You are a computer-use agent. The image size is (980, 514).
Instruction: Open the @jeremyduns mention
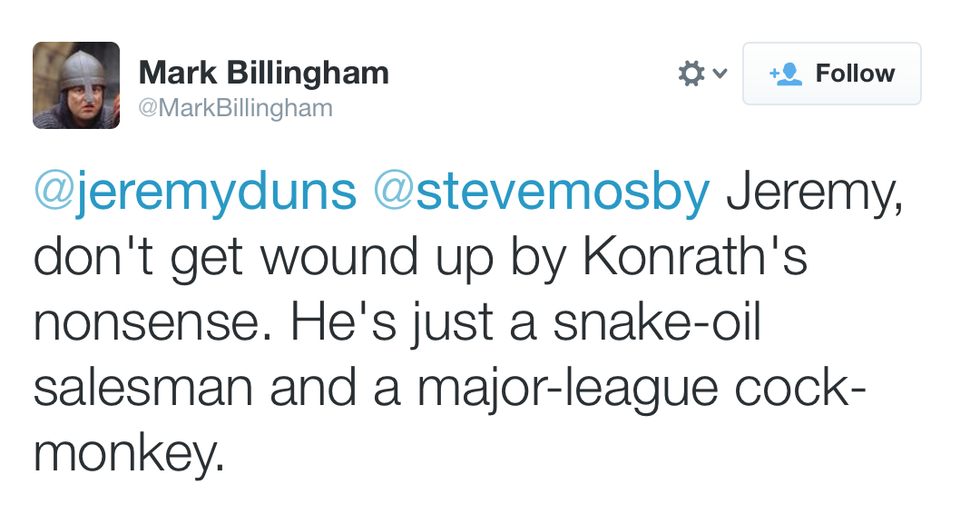195,192
